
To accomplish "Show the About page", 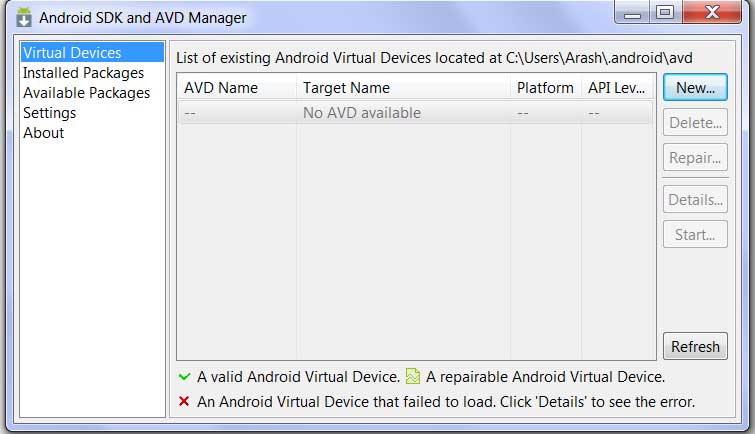I will (x=43, y=132).
